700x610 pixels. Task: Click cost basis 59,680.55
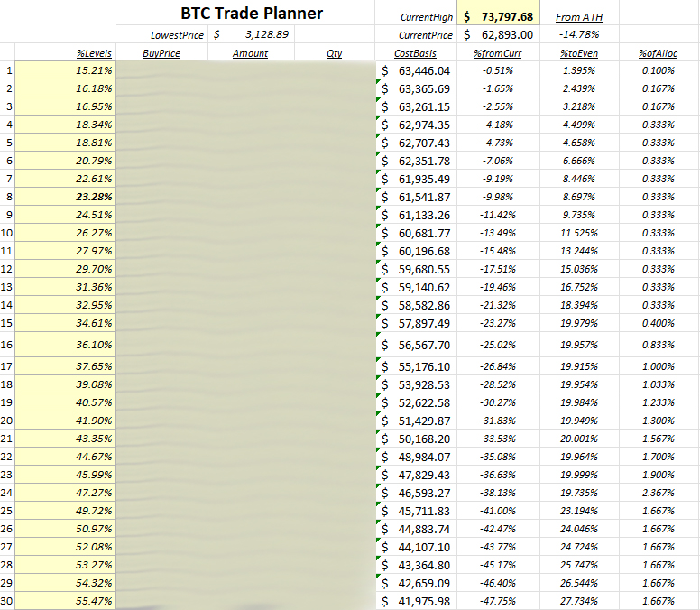coord(416,269)
